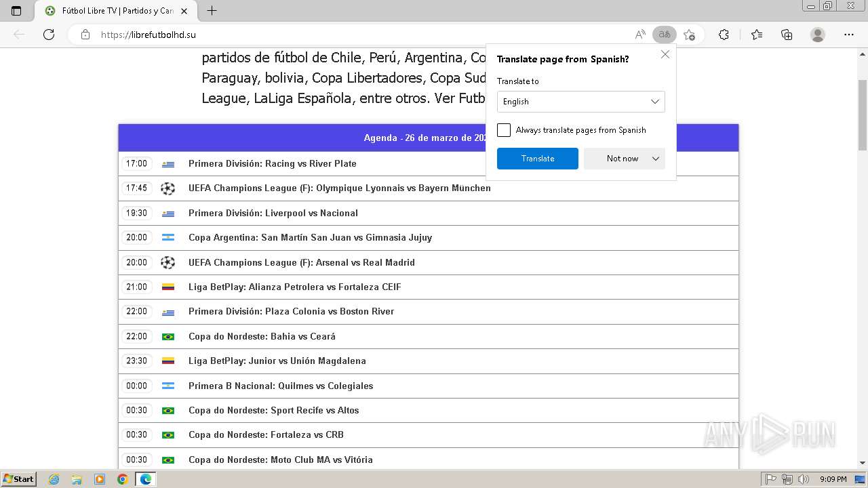Click the Action Center flag tray icon
The width and height of the screenshot is (868, 488).
pyautogui.click(x=772, y=479)
